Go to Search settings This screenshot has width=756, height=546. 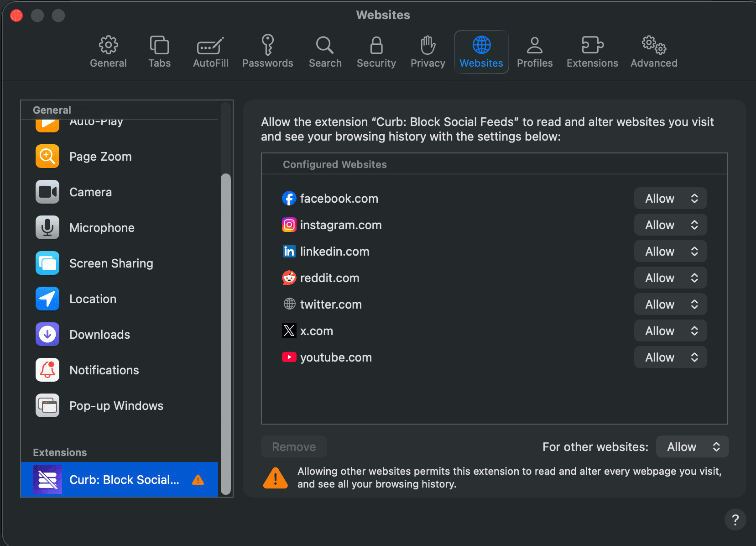(x=325, y=52)
